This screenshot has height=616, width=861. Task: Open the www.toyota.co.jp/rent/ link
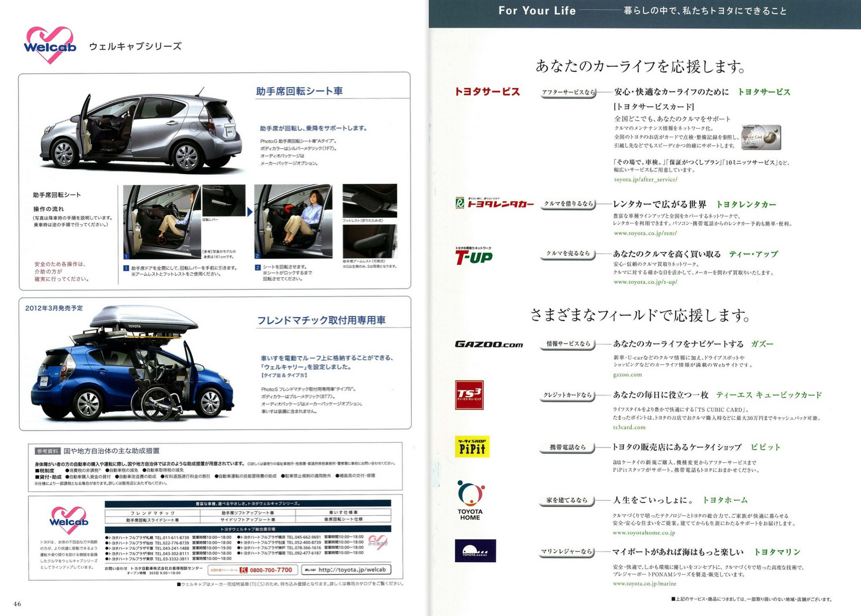(x=645, y=233)
